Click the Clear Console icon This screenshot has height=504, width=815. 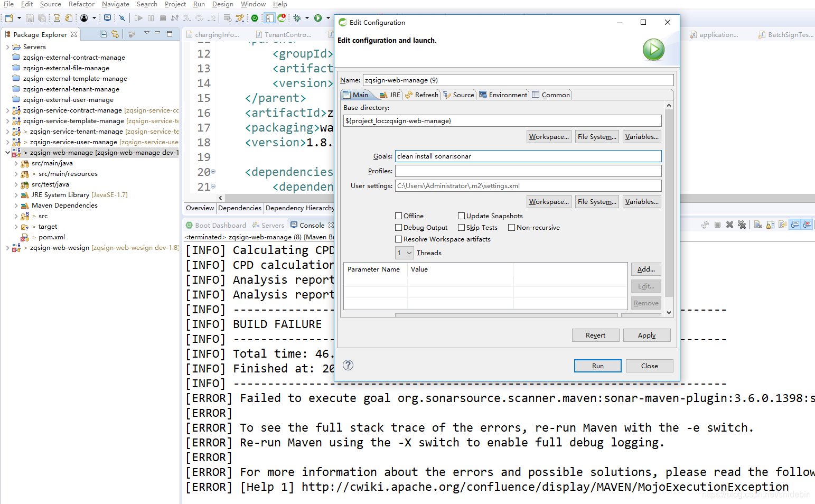click(x=758, y=225)
